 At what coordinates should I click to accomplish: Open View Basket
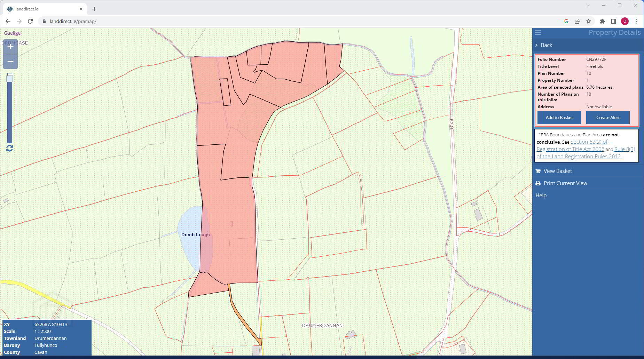point(558,171)
